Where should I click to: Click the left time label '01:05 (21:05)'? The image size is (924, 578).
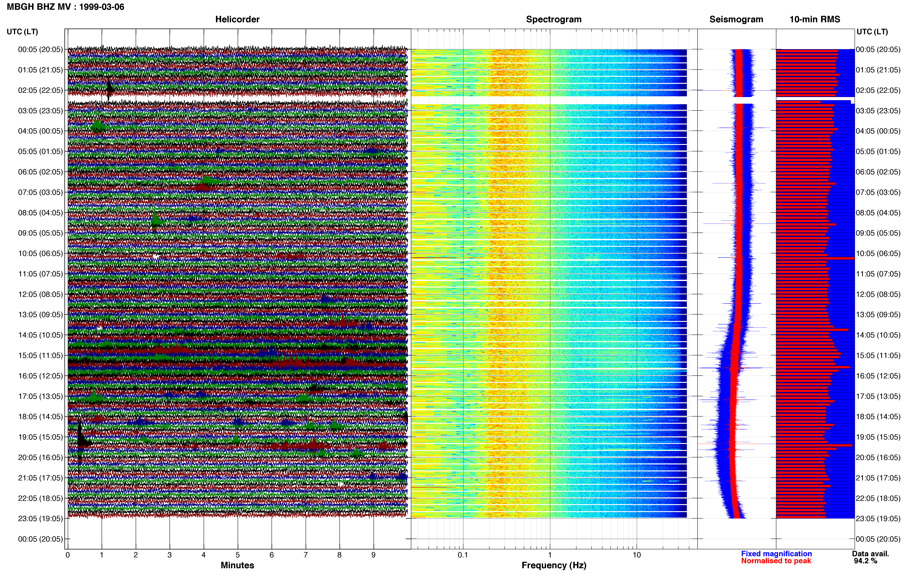(40, 70)
